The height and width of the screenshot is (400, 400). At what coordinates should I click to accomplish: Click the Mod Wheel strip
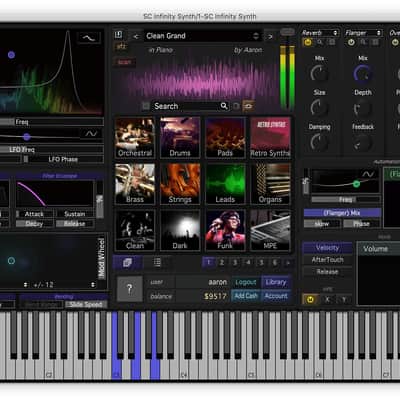101,258
